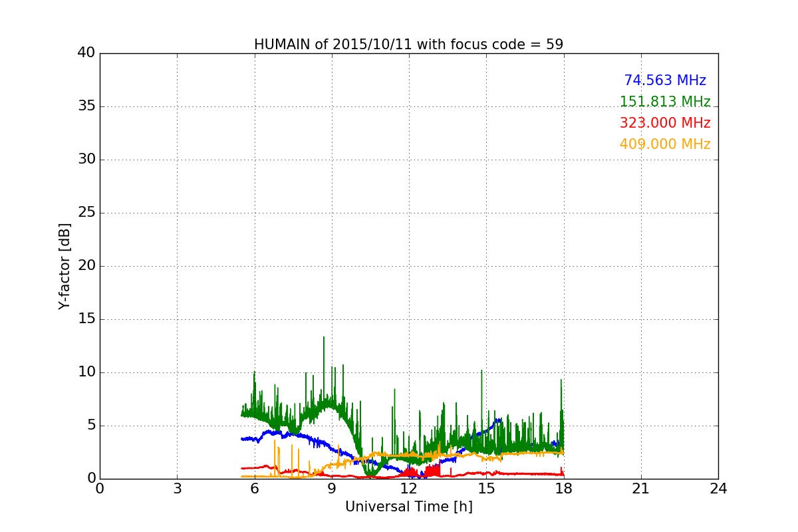
Task: Select the red 323.000 MHz legend label
Action: click(665, 123)
